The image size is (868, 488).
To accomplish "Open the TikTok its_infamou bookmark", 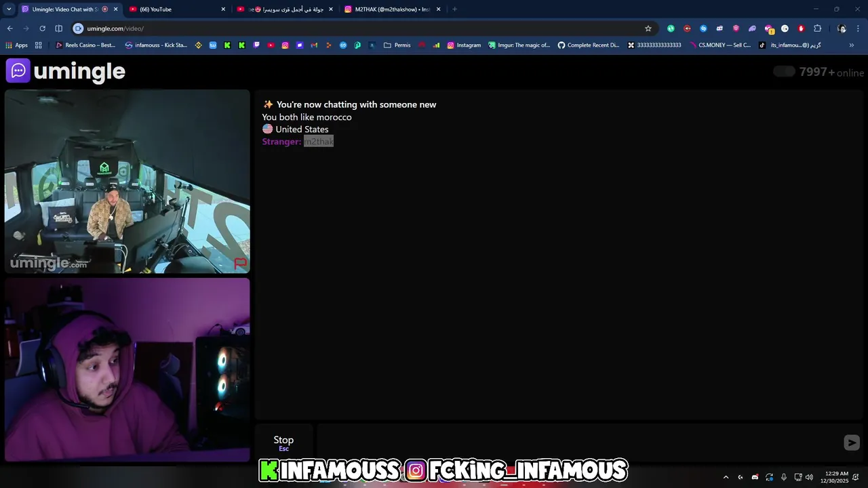I will [x=790, y=45].
